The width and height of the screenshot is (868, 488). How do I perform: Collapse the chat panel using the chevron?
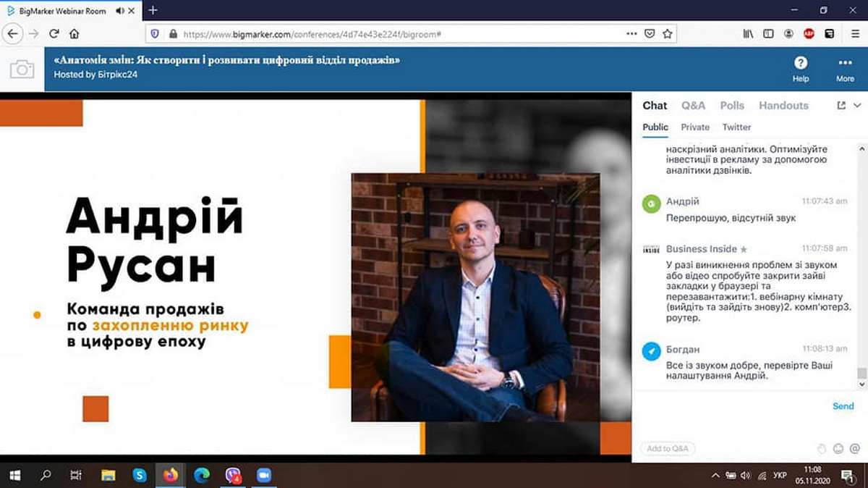coord(857,106)
